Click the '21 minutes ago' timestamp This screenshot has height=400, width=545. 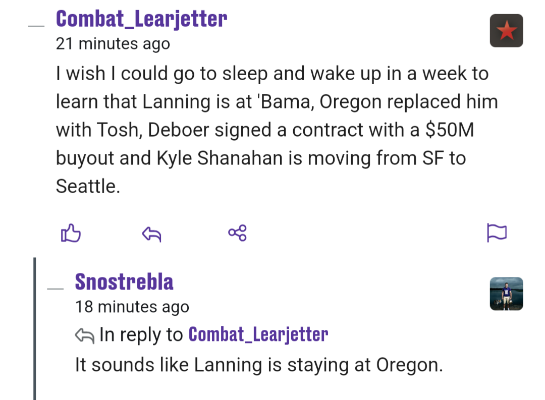click(113, 44)
